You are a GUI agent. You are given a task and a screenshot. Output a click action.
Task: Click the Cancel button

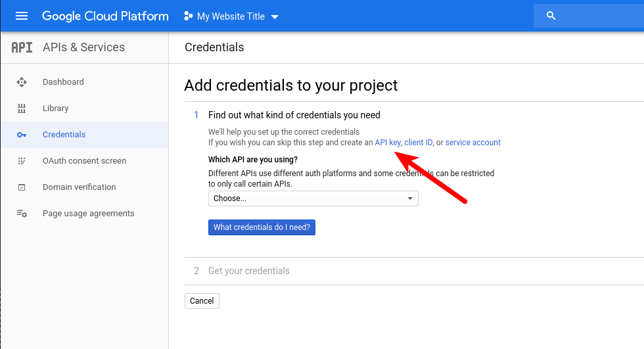click(202, 300)
